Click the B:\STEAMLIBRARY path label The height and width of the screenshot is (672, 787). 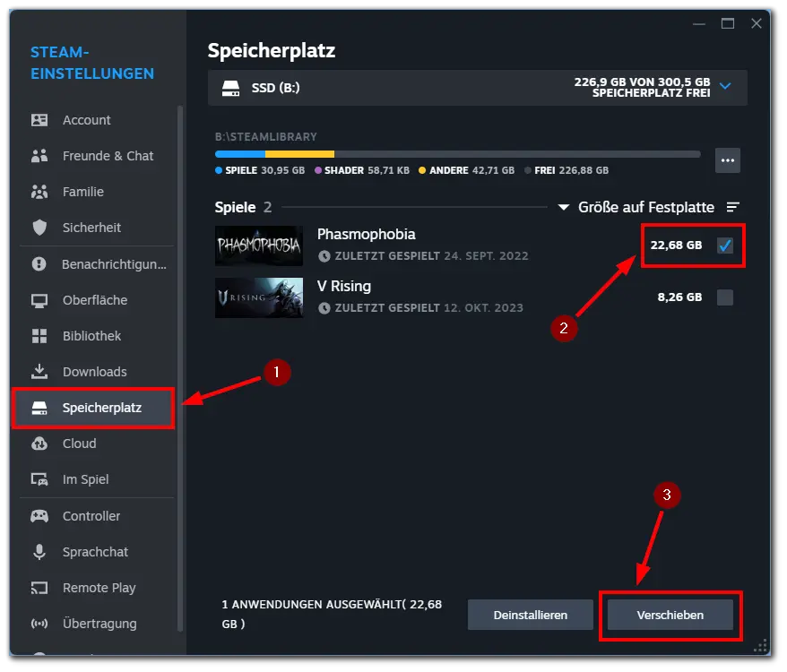(266, 137)
